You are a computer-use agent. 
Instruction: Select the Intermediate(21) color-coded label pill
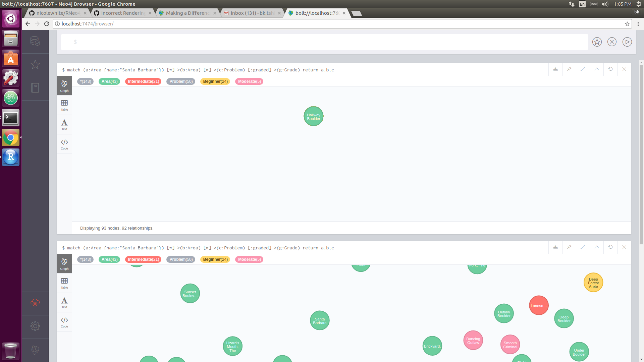(x=143, y=81)
